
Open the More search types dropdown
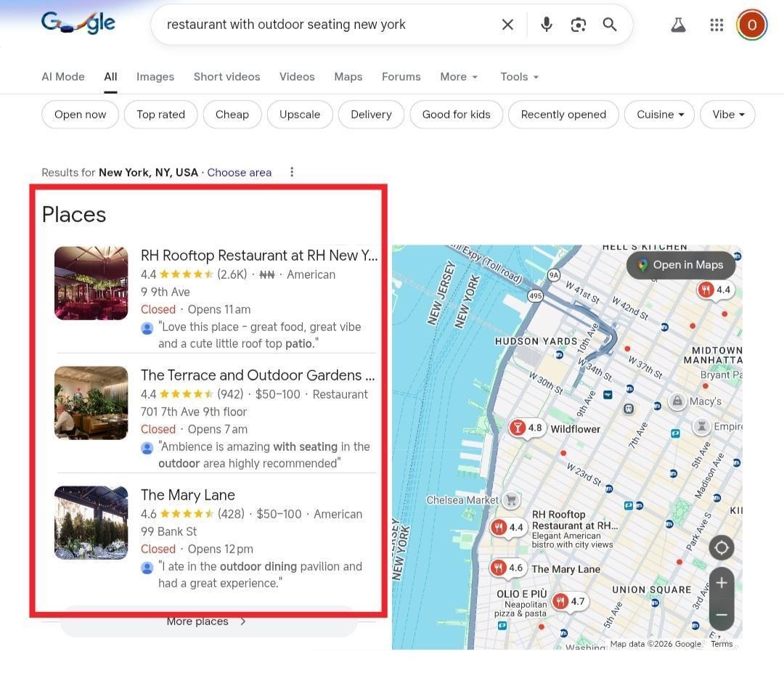[459, 76]
